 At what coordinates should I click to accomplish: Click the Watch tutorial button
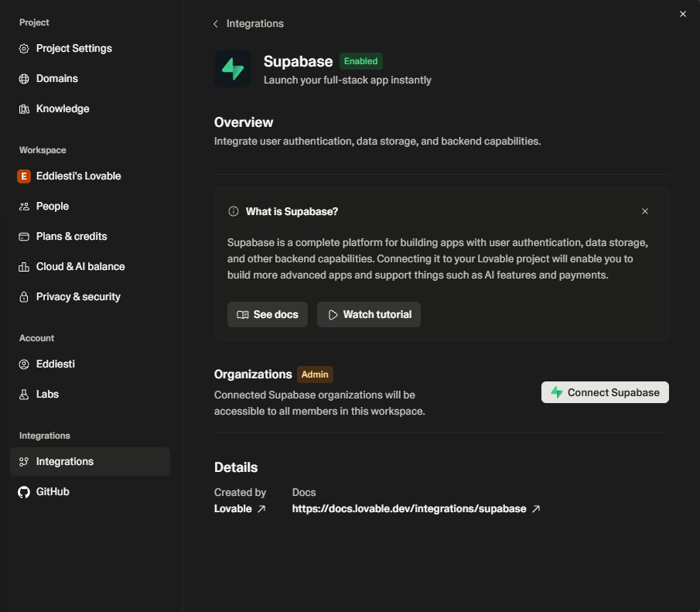[x=369, y=315]
